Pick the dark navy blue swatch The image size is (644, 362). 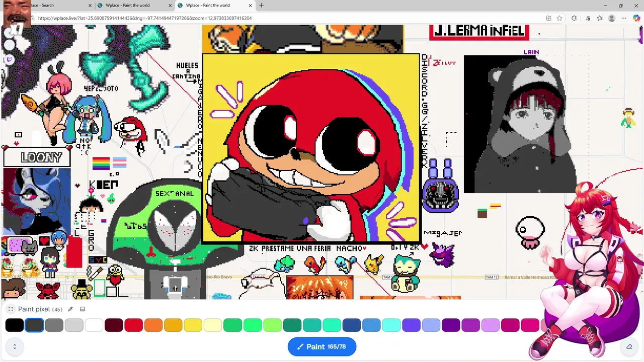point(352,325)
